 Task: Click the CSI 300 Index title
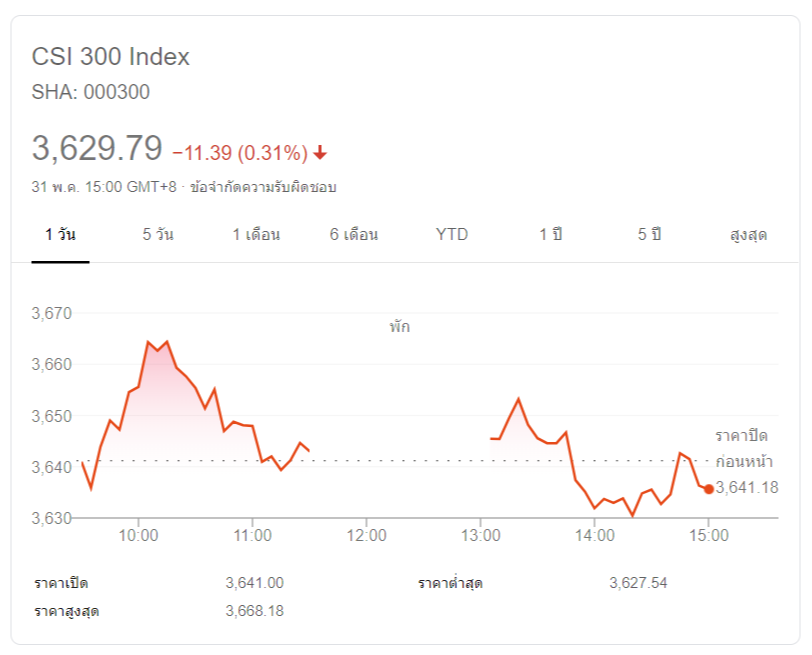point(111,57)
